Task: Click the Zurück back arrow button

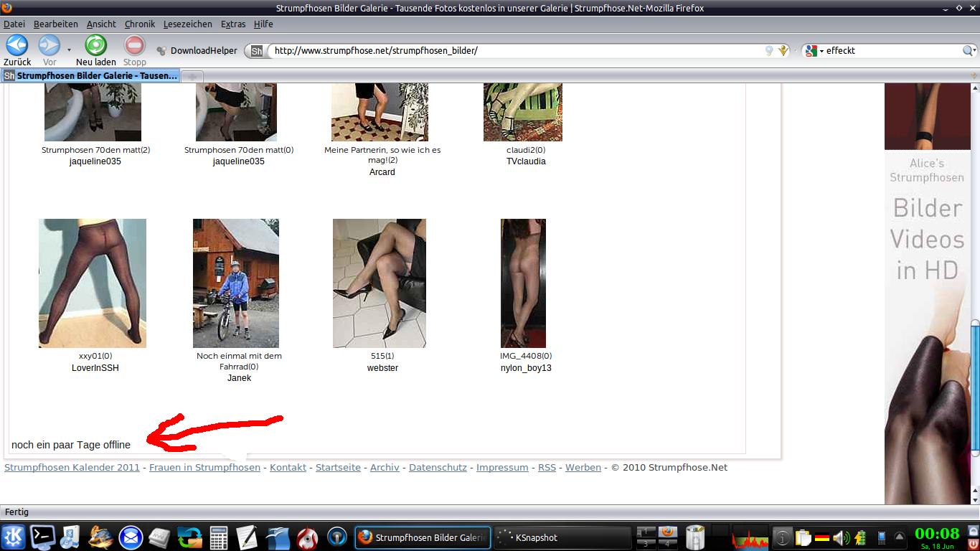Action: 17,45
